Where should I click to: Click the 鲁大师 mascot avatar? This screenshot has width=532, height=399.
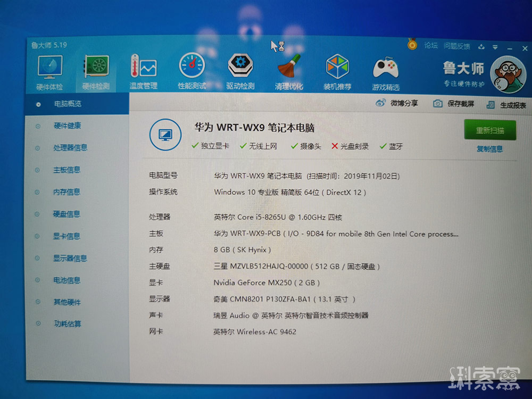508,76
